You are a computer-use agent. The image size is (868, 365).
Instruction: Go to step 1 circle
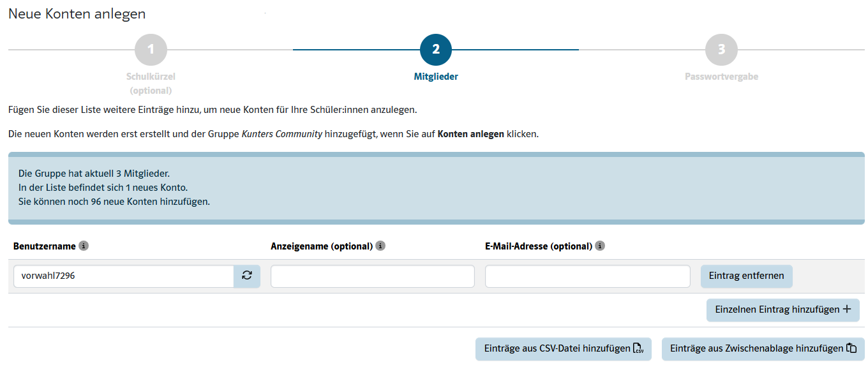pos(151,50)
